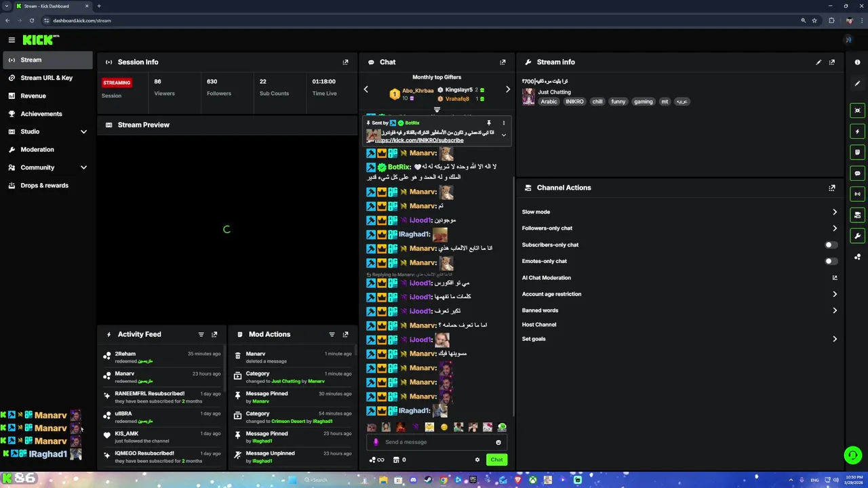The image size is (868, 488).
Task: Click the note page icon in right sidebar
Action: tap(858, 152)
